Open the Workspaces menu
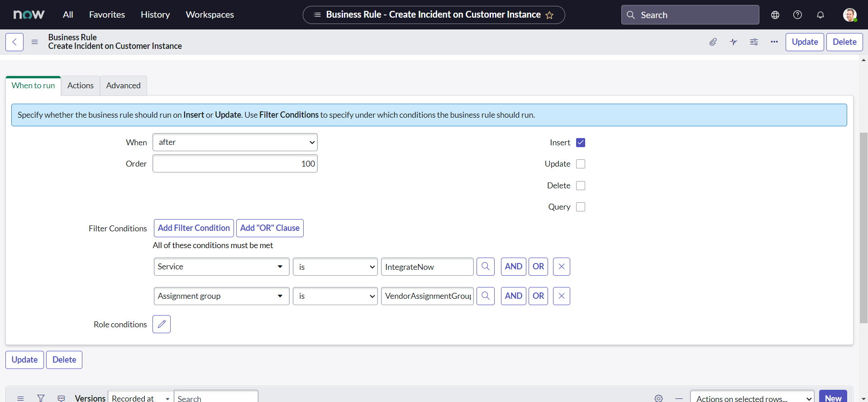Screen dimensions: 868x402 [210, 14]
